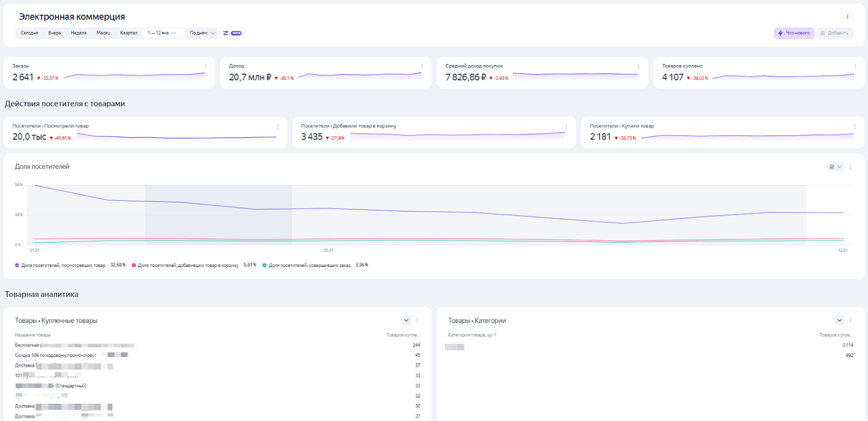Click the 'Что нового' button

point(794,33)
